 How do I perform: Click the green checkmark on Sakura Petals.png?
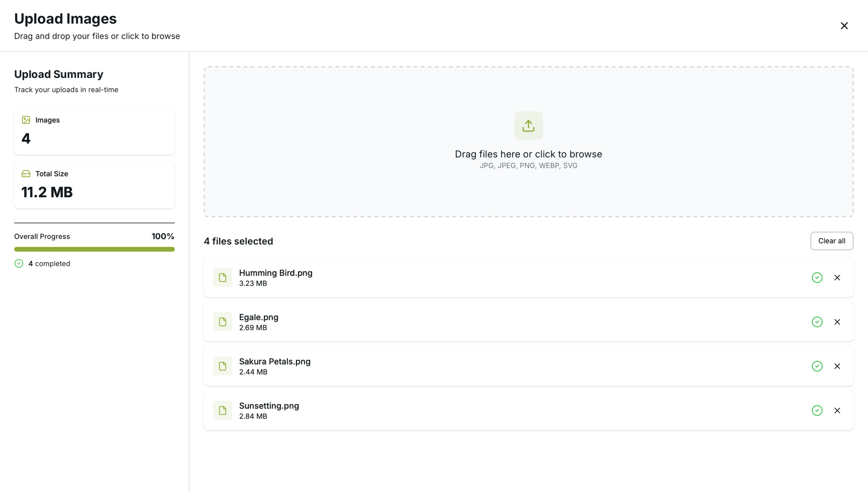(817, 366)
